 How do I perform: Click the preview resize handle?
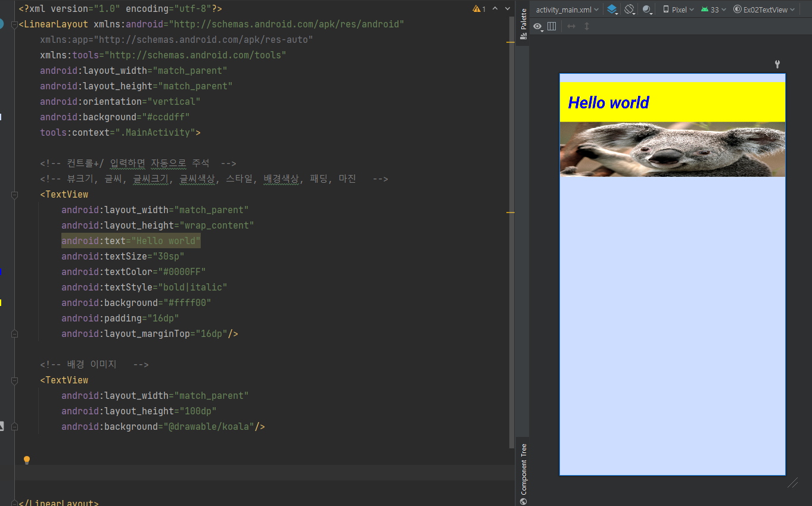[793, 483]
